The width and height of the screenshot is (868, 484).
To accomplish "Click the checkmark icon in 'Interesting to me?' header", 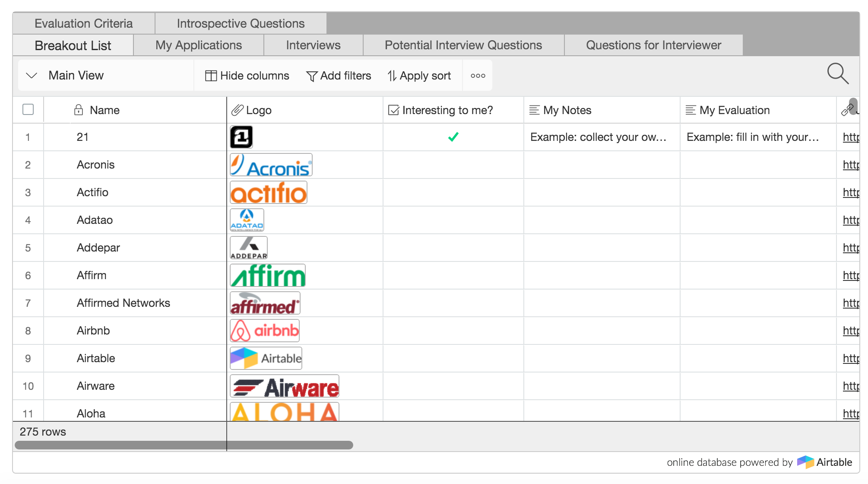I will click(393, 110).
